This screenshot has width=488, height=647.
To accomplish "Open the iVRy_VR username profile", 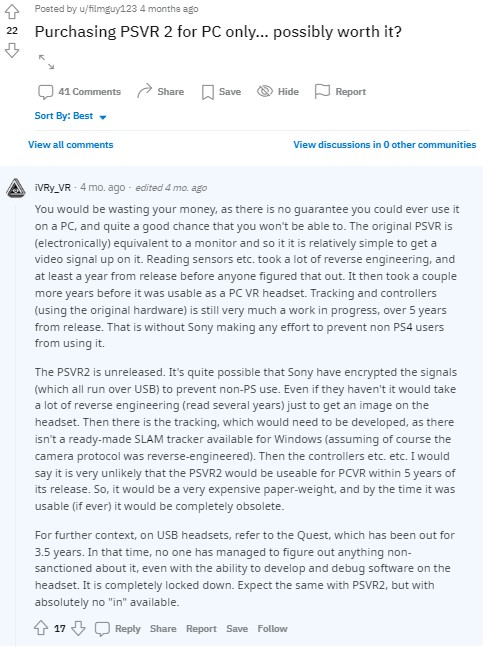I will [53, 188].
